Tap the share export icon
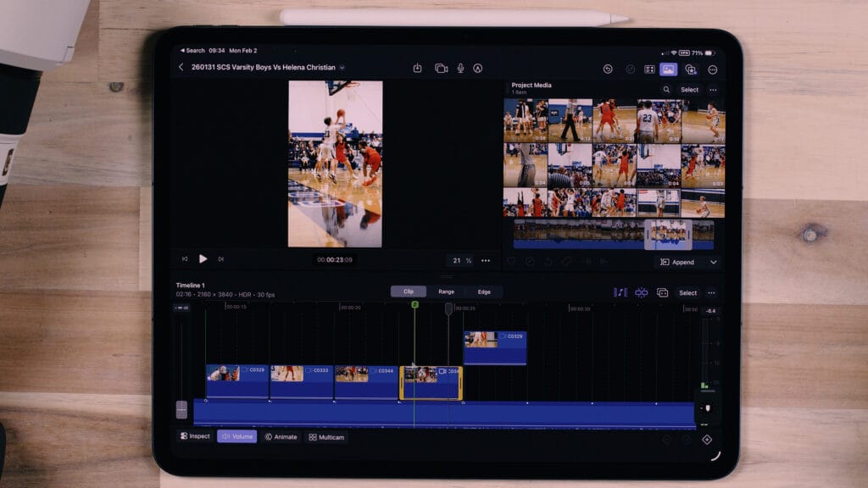Image resolution: width=868 pixels, height=488 pixels. (418, 67)
